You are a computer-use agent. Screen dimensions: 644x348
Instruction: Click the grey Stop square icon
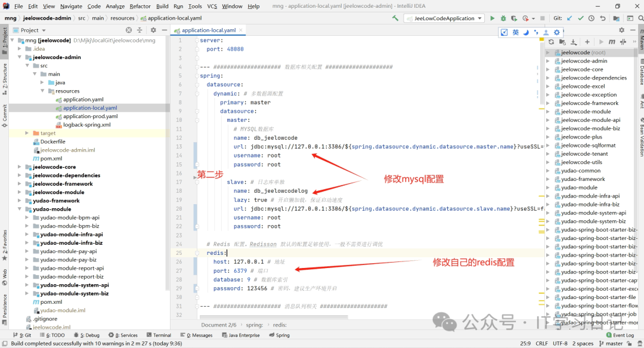[x=542, y=18]
